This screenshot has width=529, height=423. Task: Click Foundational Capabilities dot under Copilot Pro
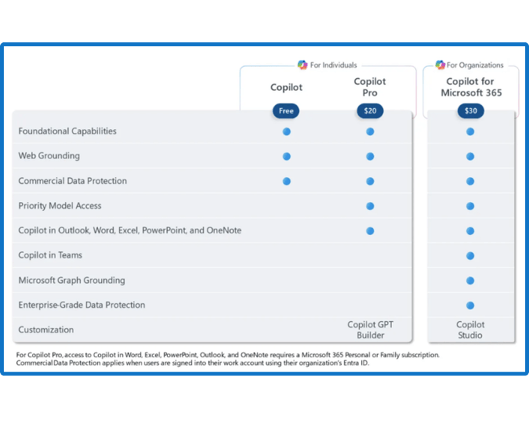370,132
